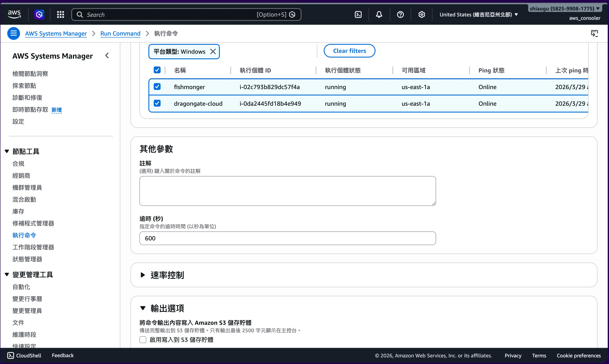Image resolution: width=609 pixels, height=364 pixels.
Task: Open 經銷商 in sidebar
Action: pyautogui.click(x=21, y=176)
